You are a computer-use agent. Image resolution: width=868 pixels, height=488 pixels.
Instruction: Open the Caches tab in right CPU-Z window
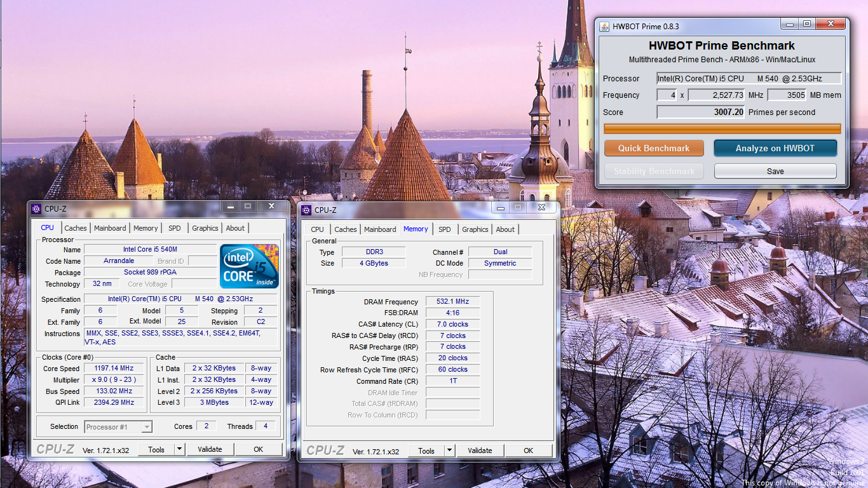coord(346,229)
